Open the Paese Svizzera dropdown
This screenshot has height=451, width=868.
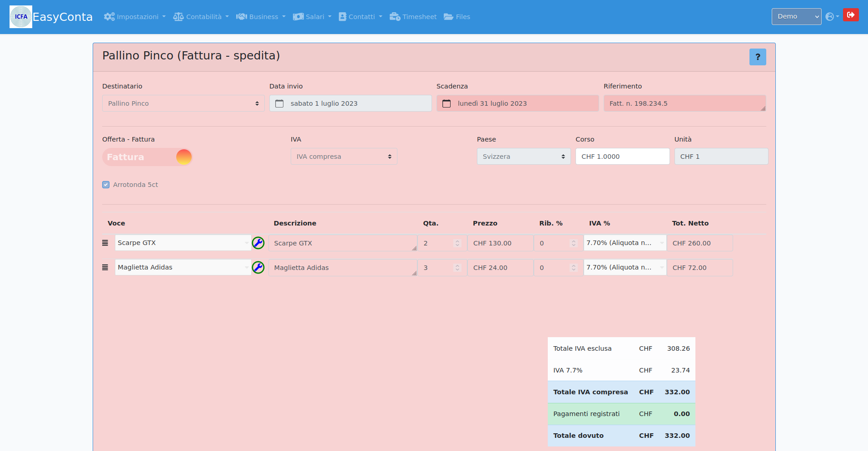[x=524, y=157]
